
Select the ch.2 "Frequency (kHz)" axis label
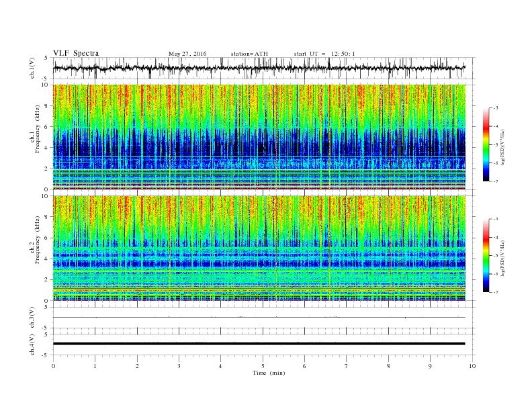click(38, 240)
